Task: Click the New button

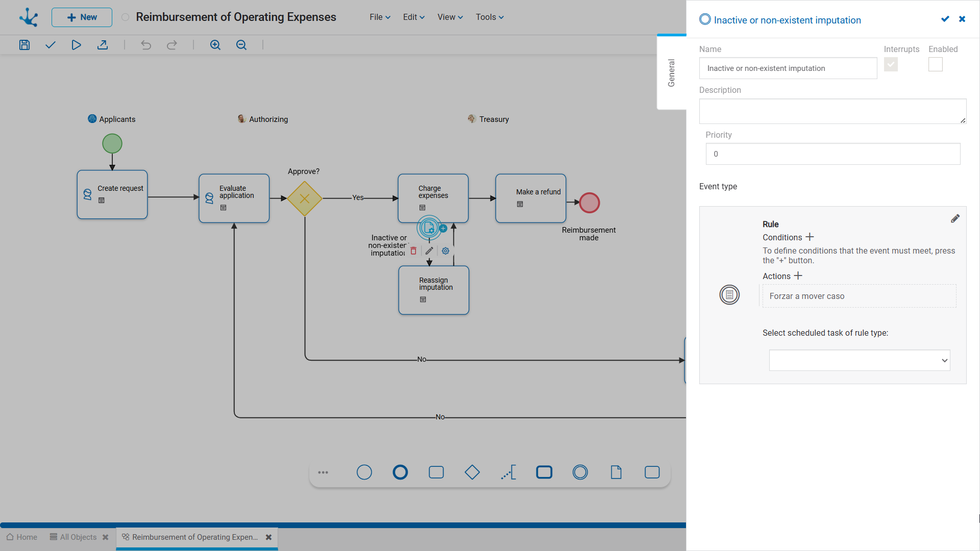Action: (x=82, y=17)
